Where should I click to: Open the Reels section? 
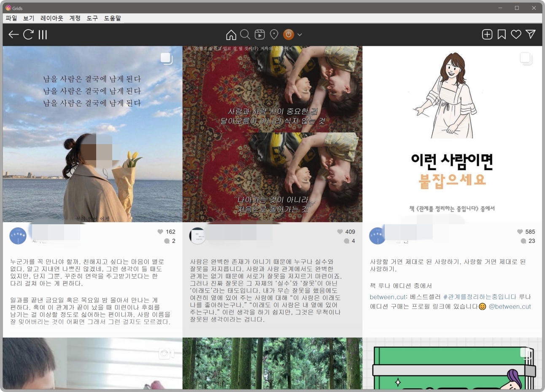(259, 35)
